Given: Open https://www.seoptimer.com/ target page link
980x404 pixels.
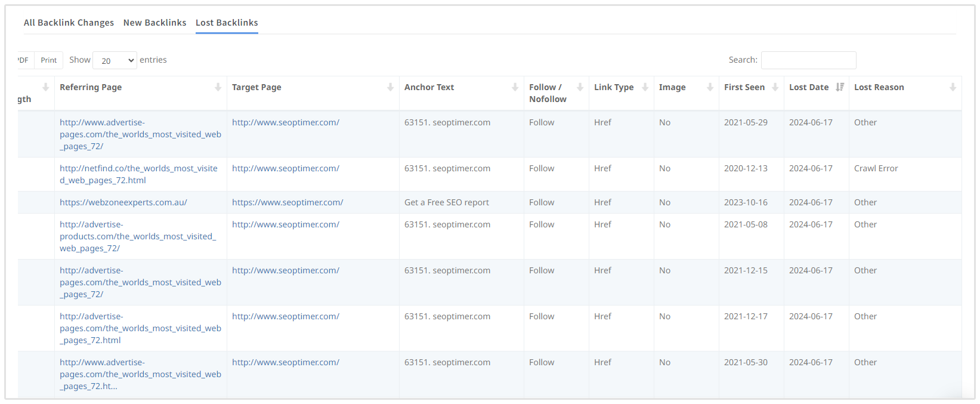Looking at the screenshot, I should [x=287, y=202].
